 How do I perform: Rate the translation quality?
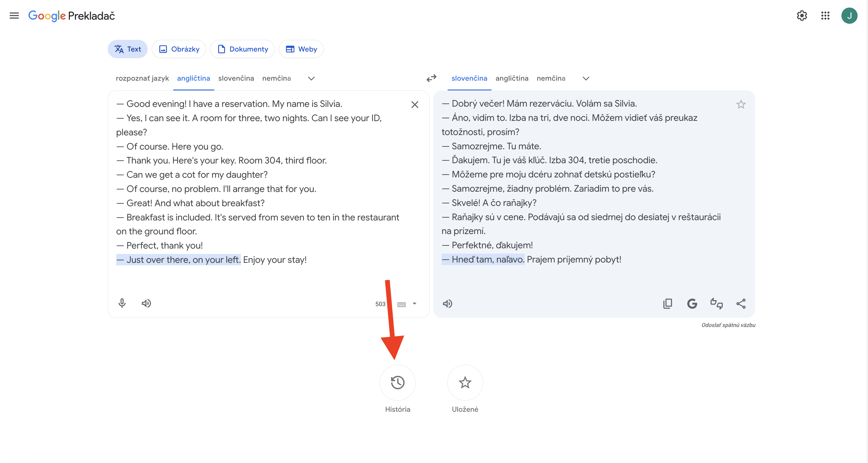click(x=716, y=303)
